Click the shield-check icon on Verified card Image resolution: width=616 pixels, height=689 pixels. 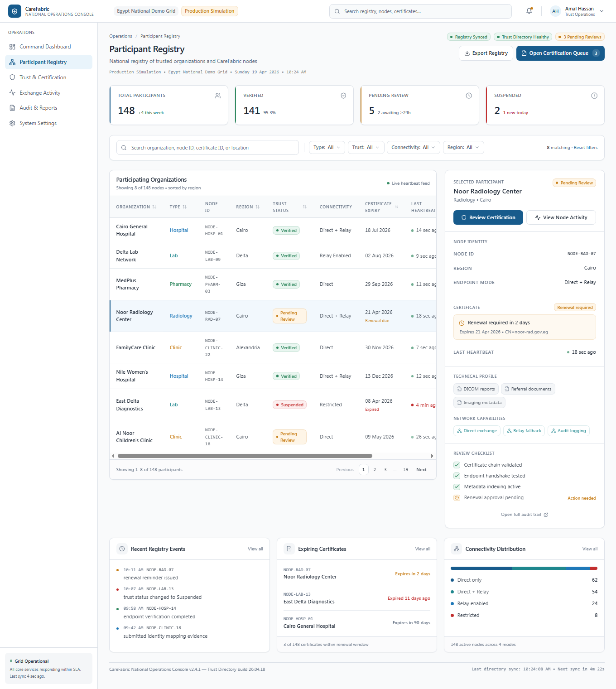click(x=343, y=96)
